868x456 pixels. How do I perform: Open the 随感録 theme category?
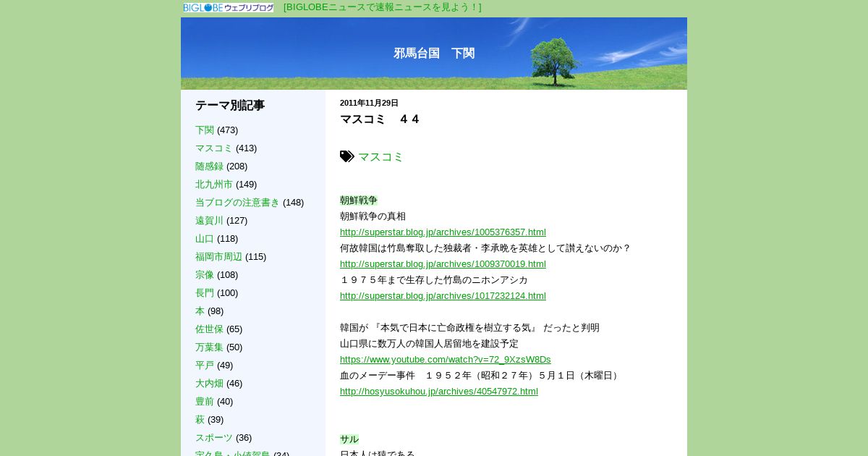209,166
